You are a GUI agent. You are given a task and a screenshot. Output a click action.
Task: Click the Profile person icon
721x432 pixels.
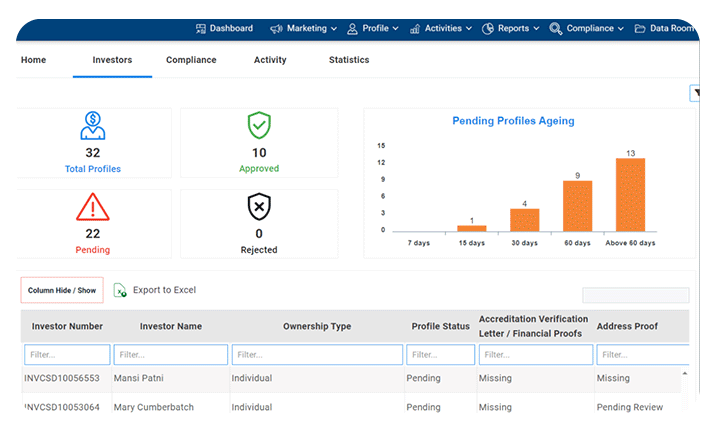pyautogui.click(x=352, y=29)
